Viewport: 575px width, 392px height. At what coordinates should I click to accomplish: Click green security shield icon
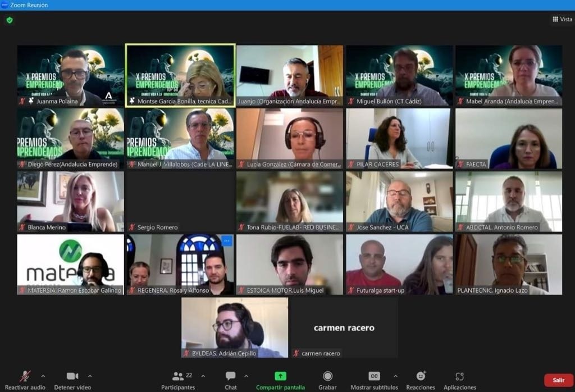[x=10, y=20]
